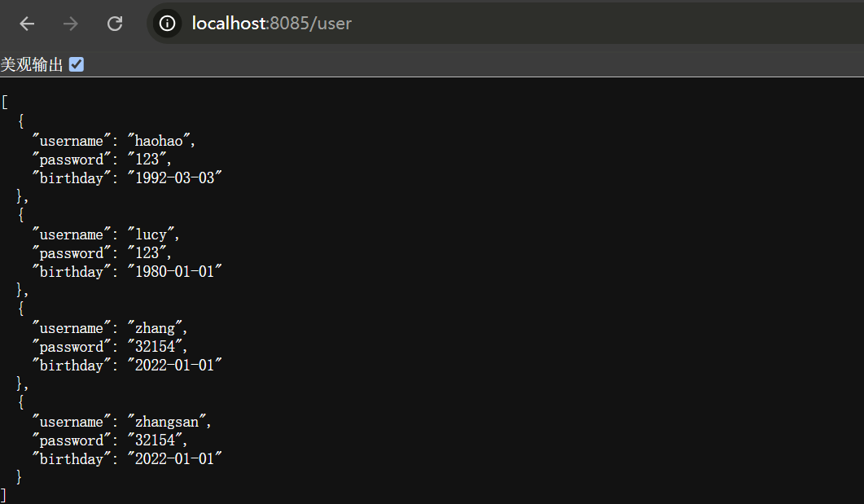Screen dimensions: 864x504
Task: Click the opening square bracket of the JSON
Action: (x=5, y=103)
